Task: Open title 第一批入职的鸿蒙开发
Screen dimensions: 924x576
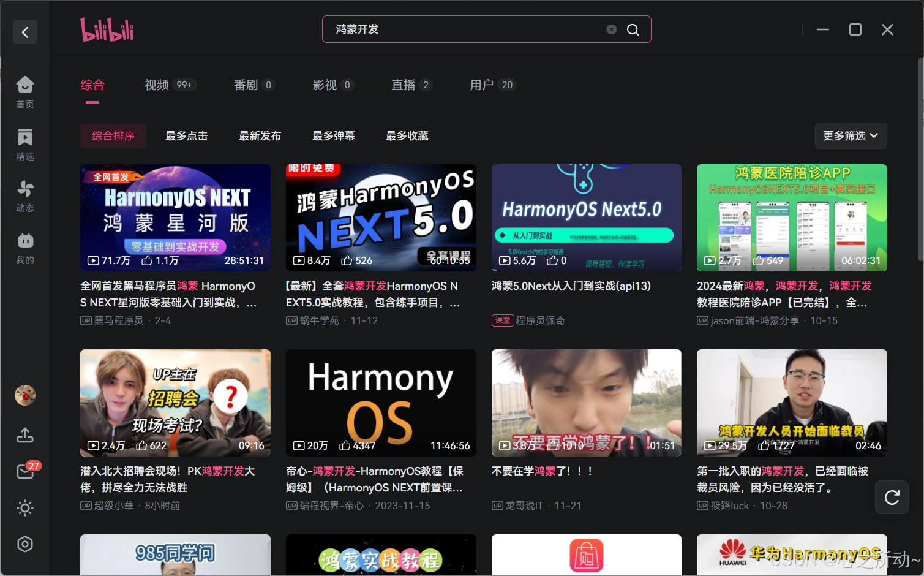Action: [x=783, y=479]
